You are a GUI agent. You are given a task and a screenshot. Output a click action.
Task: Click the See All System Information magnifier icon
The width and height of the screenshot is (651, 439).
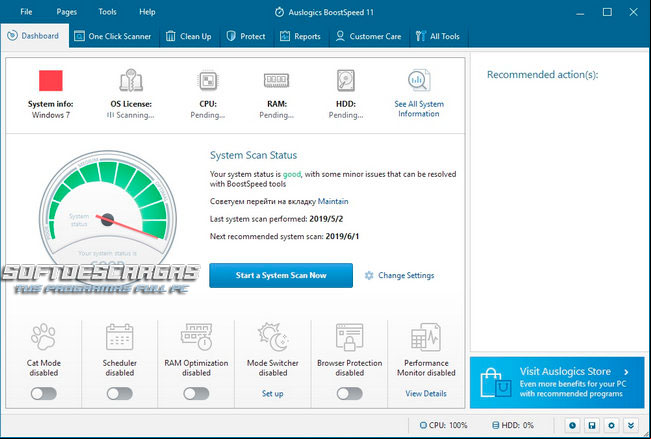click(x=418, y=80)
